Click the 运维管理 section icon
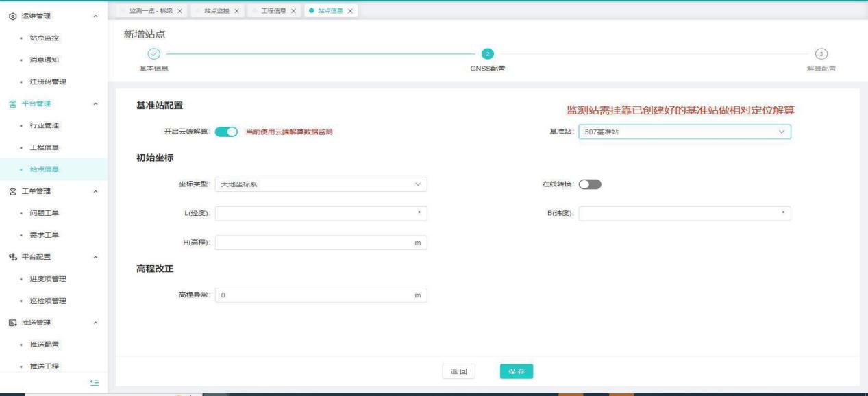Viewport: 868px width, 396px height. coord(13,15)
